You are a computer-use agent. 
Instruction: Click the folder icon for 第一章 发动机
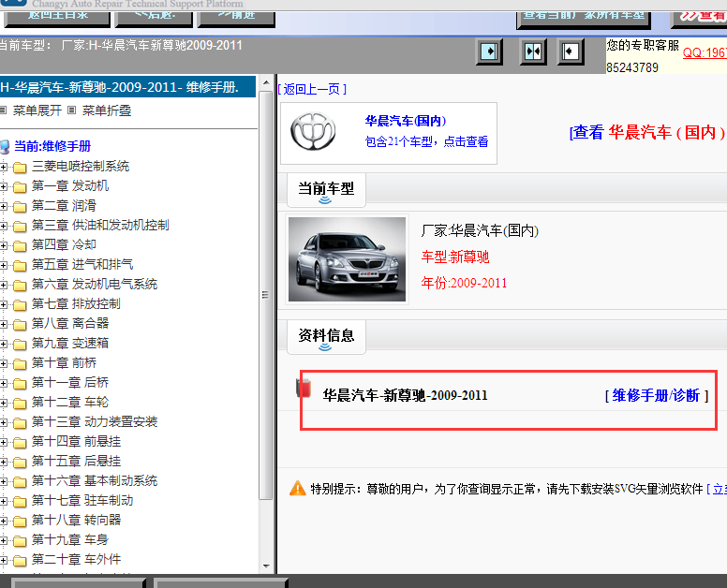pos(20,186)
